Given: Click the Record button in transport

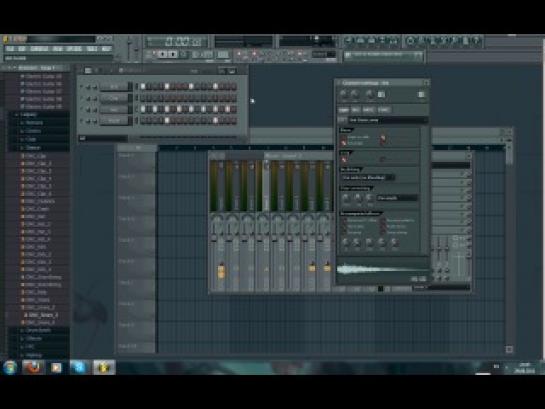Looking at the screenshot, I should pyautogui.click(x=183, y=55).
